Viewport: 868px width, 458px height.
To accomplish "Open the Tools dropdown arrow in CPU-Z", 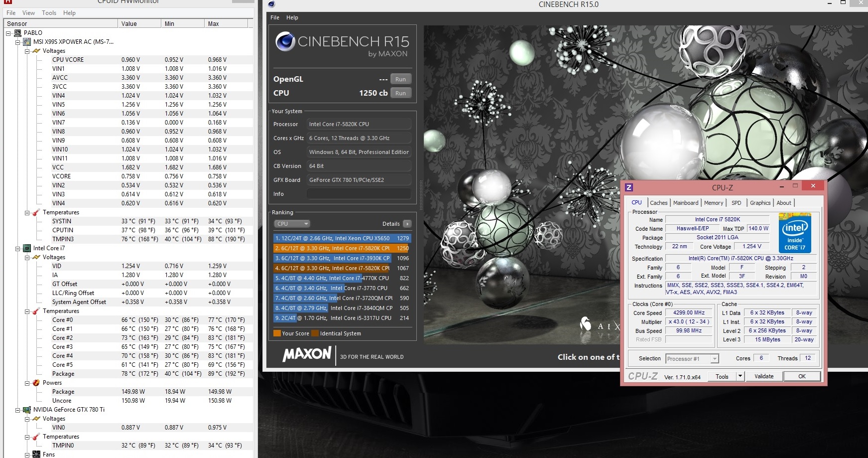I will tap(740, 376).
